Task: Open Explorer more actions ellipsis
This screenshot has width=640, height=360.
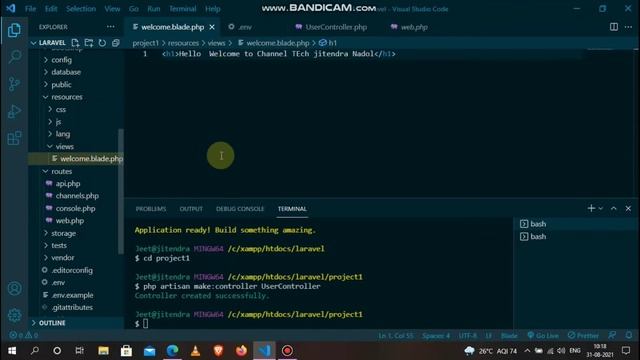Action: point(111,27)
